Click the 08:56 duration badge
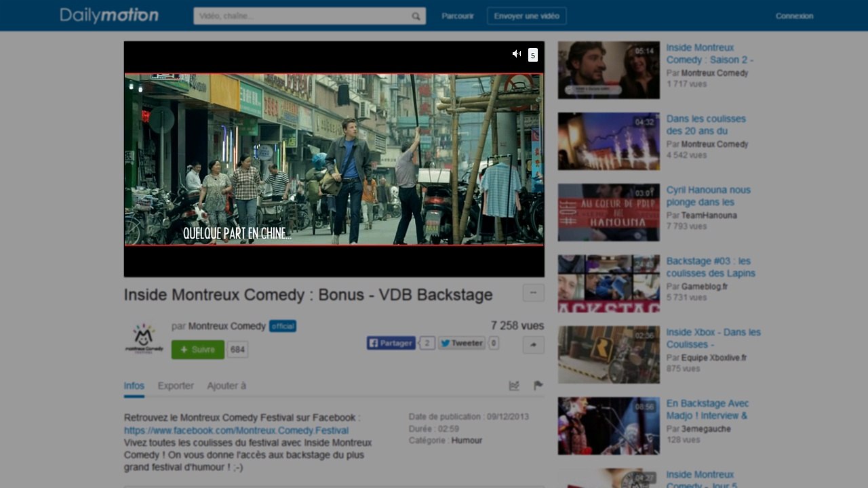868x488 pixels. [x=644, y=407]
